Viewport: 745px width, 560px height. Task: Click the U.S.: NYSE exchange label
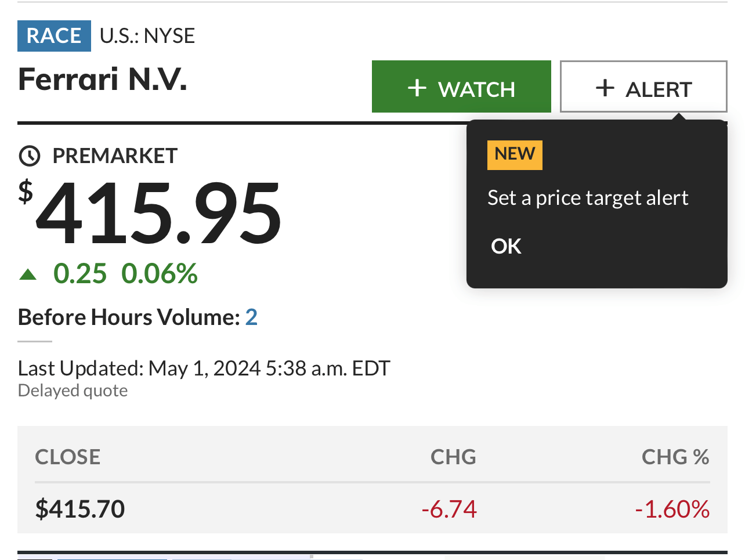click(x=147, y=36)
